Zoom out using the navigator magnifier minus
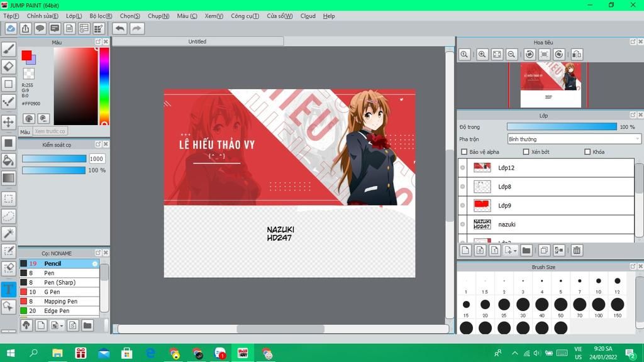 point(511,54)
